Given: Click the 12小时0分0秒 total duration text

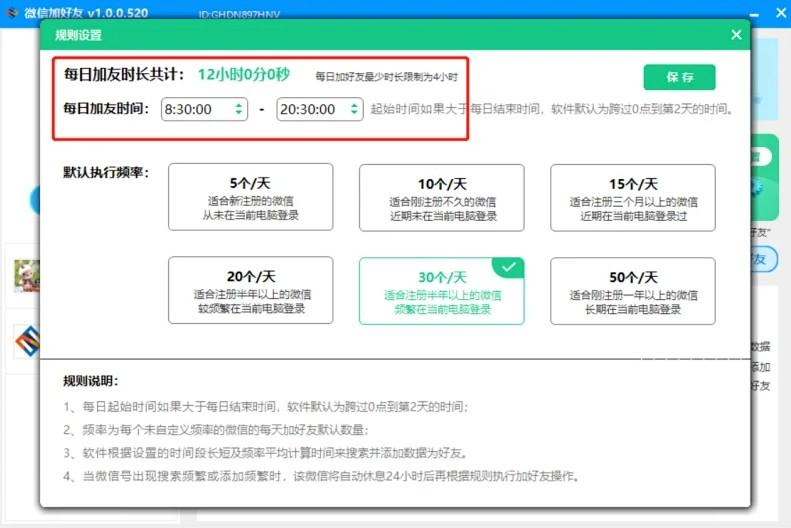Looking at the screenshot, I should 244,75.
